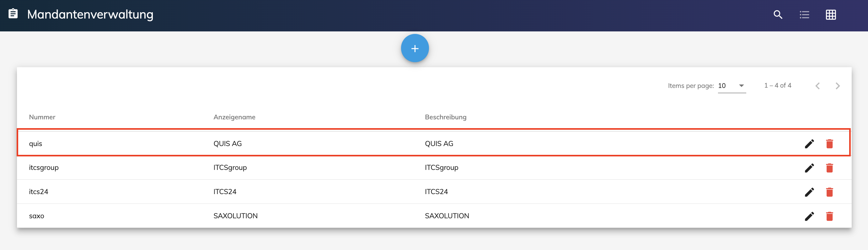Open the Items per page dropdown

pos(732,86)
